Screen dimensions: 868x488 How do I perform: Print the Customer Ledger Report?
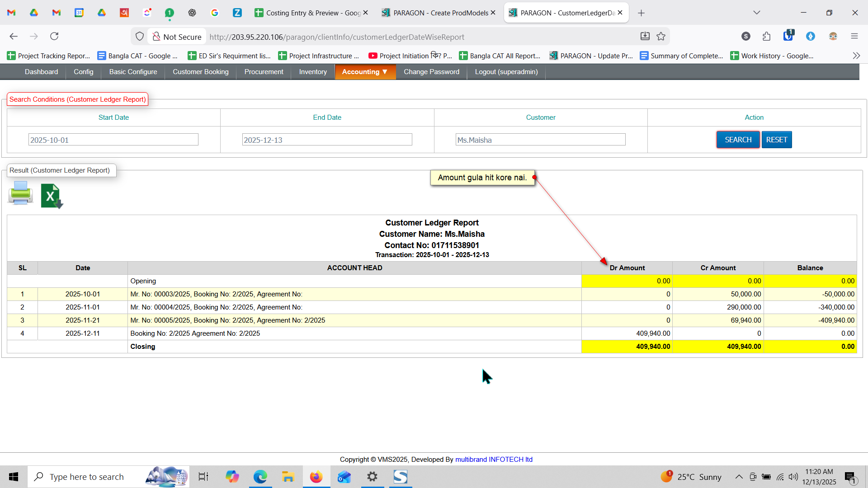[x=20, y=193]
